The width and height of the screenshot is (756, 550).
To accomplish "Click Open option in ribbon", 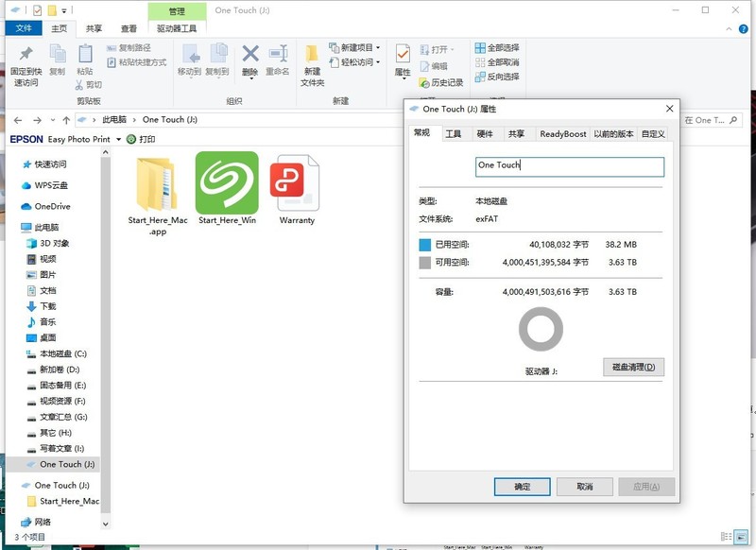I will [437, 49].
